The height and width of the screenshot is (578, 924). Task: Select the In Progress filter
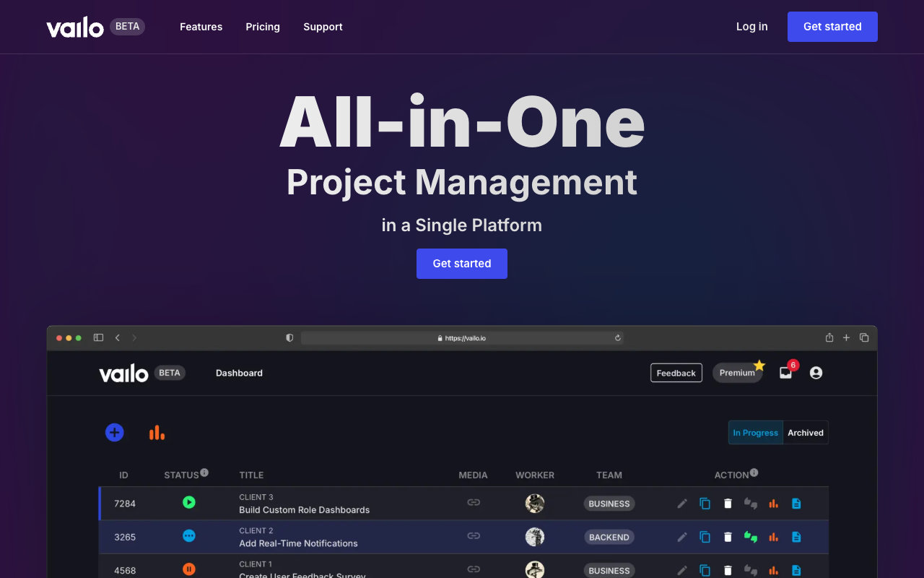[755, 432]
